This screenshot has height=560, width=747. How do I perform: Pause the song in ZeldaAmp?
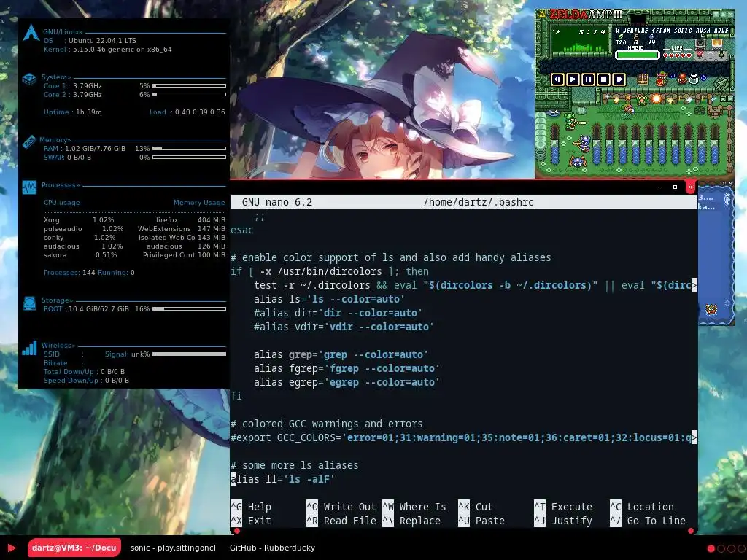[589, 79]
